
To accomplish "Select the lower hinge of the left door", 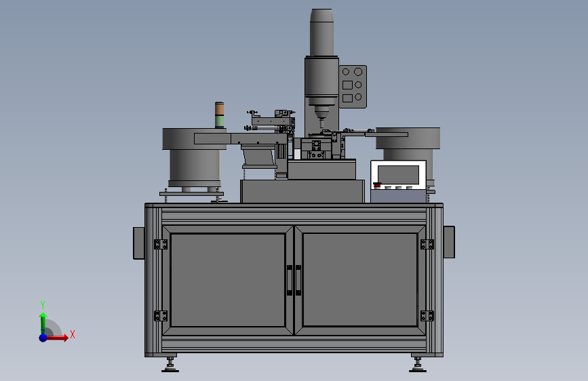I will click(161, 316).
